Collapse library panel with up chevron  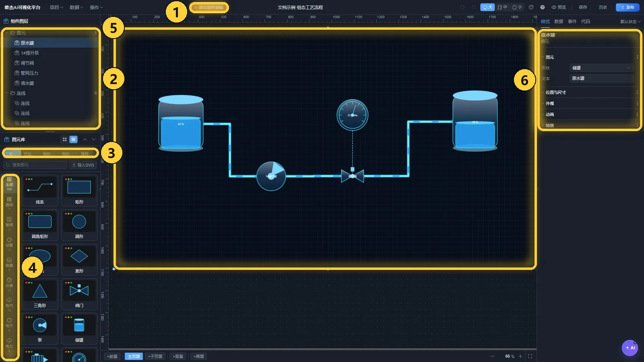tap(85, 140)
